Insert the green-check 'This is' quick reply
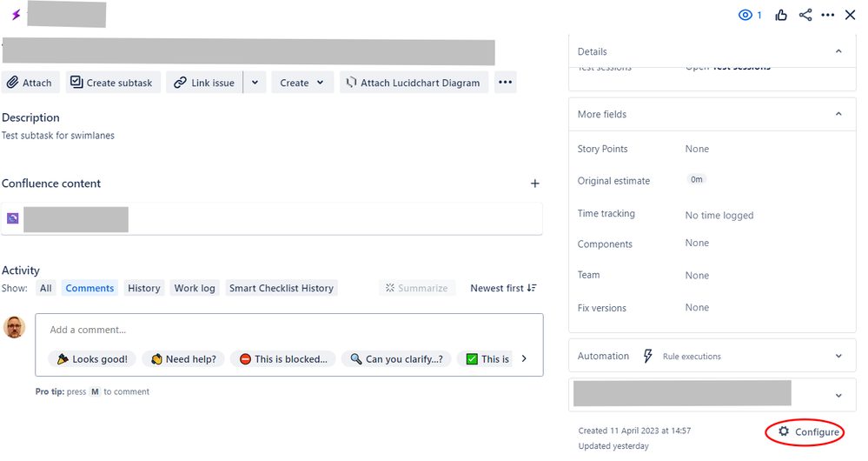This screenshot has height=461, width=868. click(x=486, y=359)
